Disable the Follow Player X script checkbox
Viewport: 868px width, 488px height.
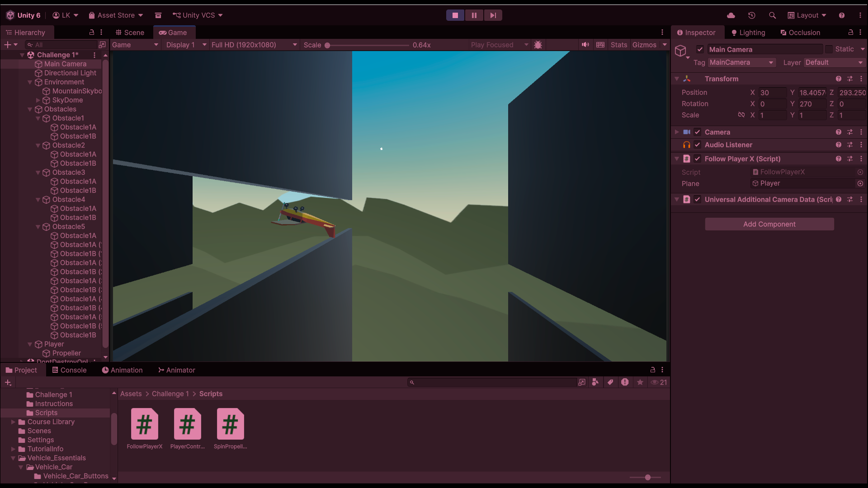pos(698,159)
